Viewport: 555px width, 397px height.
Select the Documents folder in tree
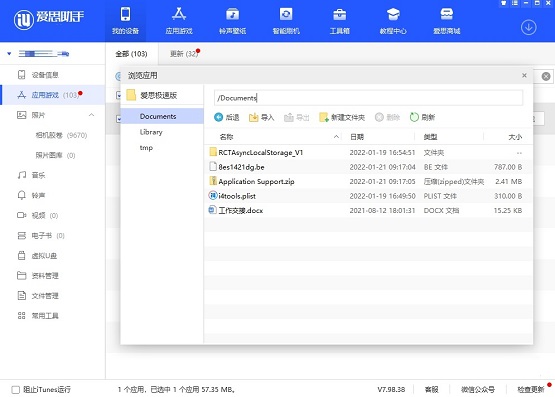[162, 116]
